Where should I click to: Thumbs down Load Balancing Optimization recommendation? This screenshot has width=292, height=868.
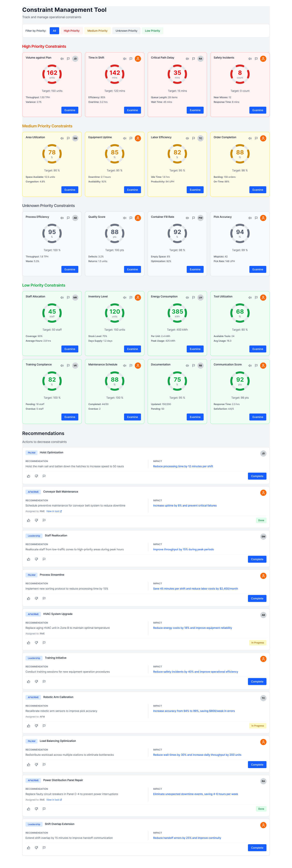(36, 765)
